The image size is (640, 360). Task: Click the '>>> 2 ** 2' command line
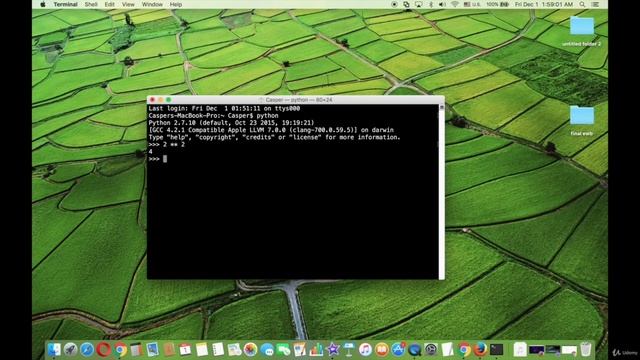(x=167, y=144)
